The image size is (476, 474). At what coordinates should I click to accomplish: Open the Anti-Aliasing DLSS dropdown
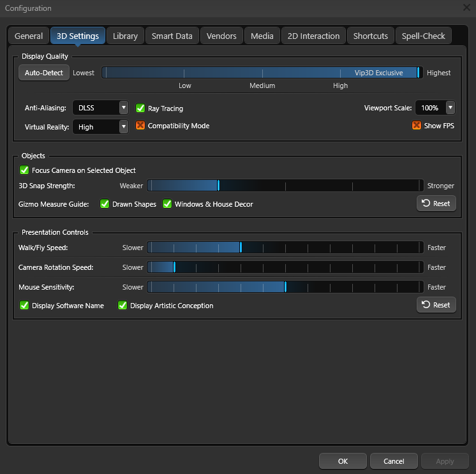[x=101, y=108]
